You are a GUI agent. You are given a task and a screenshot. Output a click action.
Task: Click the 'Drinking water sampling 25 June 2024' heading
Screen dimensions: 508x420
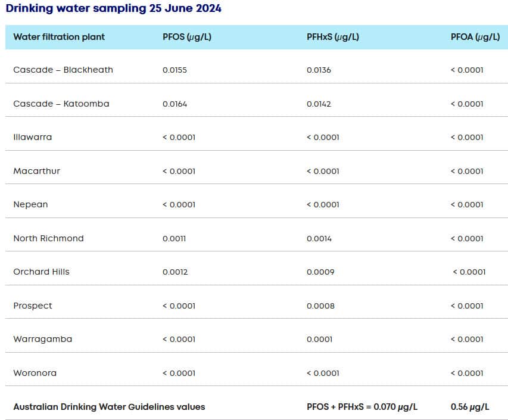(x=113, y=9)
